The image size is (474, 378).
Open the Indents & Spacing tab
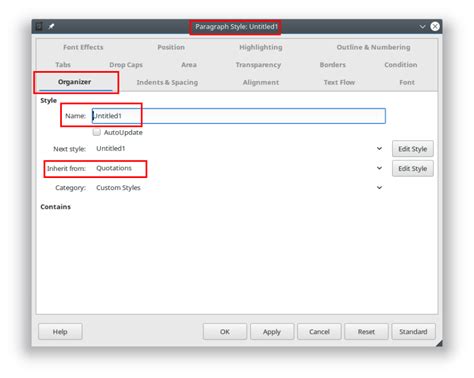(167, 82)
